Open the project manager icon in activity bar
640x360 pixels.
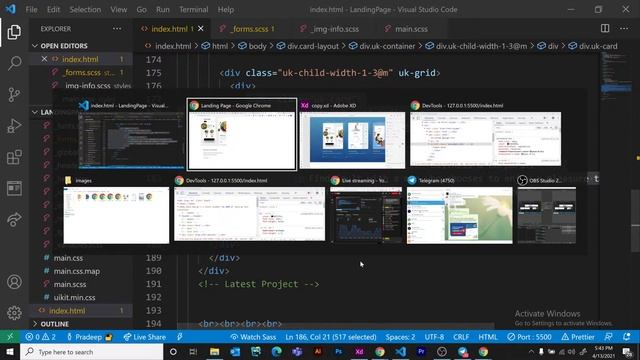[x=14, y=189]
